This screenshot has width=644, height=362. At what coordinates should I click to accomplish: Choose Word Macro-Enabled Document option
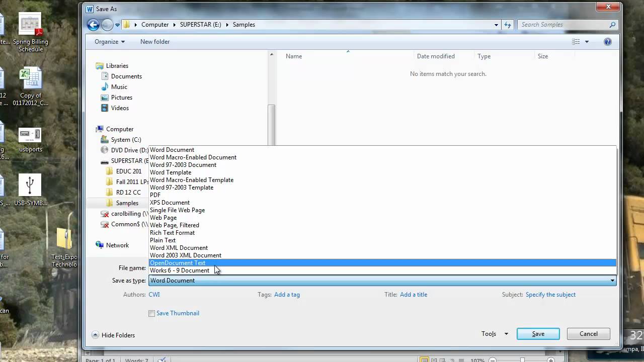tap(382, 157)
